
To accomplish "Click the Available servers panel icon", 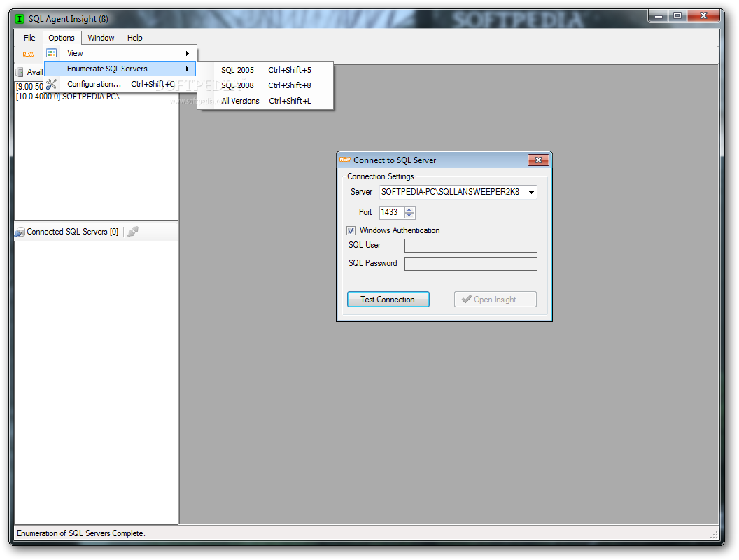I will tap(20, 72).
